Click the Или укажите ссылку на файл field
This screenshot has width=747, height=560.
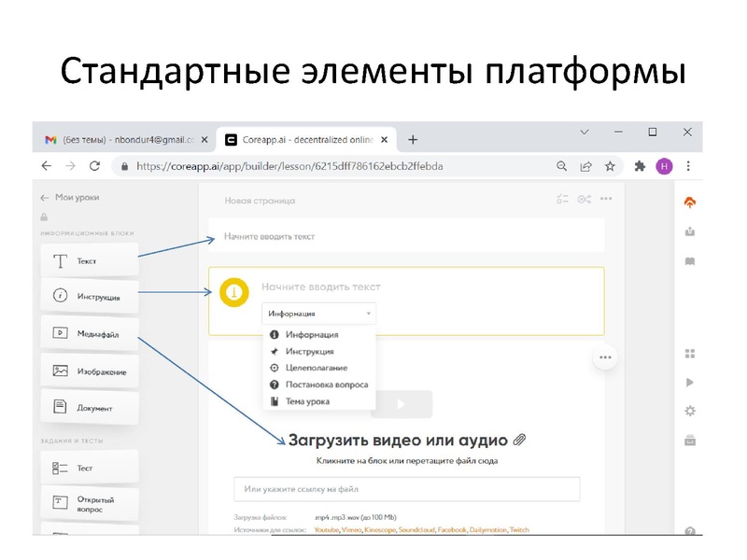(406, 488)
